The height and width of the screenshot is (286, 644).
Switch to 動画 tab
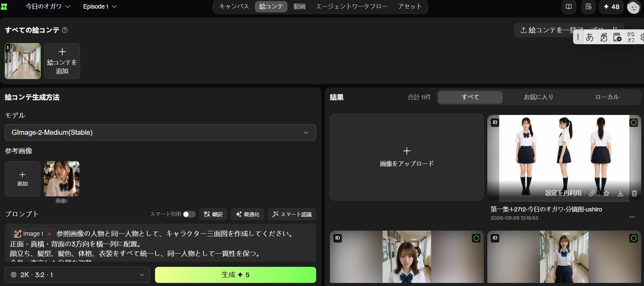click(299, 6)
